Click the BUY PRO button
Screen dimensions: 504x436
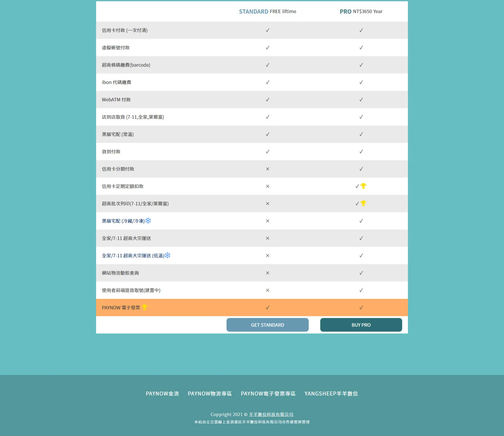(x=361, y=325)
